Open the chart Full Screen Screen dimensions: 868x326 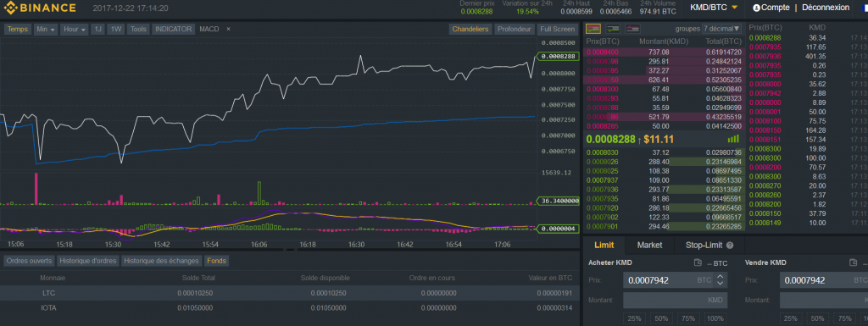point(558,29)
